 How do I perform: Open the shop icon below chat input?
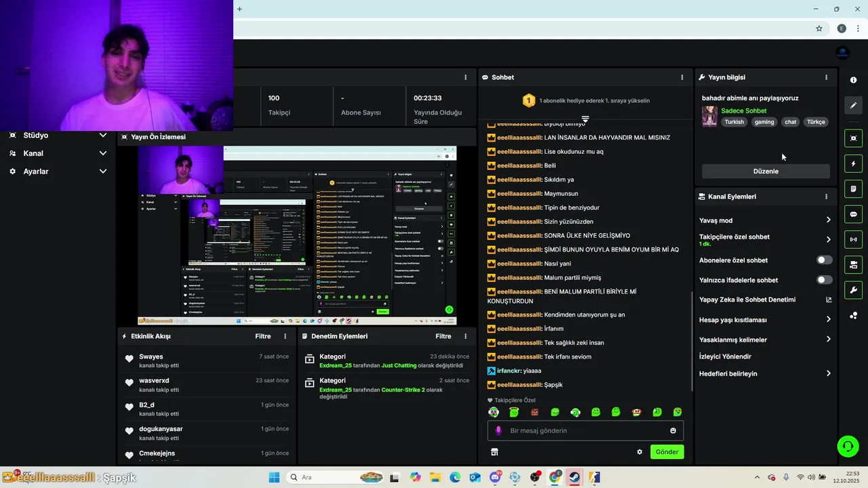point(494,452)
